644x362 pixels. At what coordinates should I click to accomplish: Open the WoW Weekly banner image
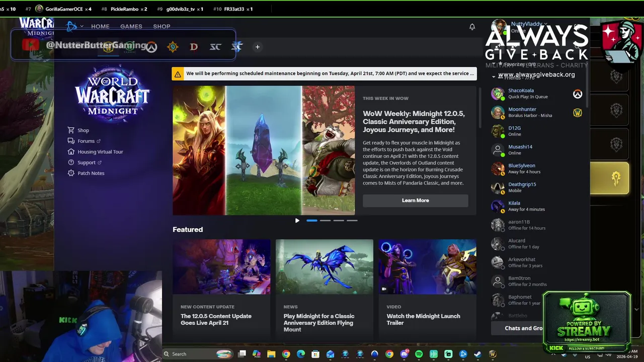[x=264, y=150]
